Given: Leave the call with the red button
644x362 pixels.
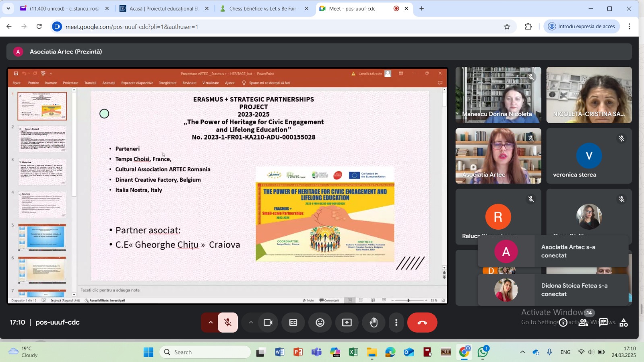Looking at the screenshot, I should point(422,323).
